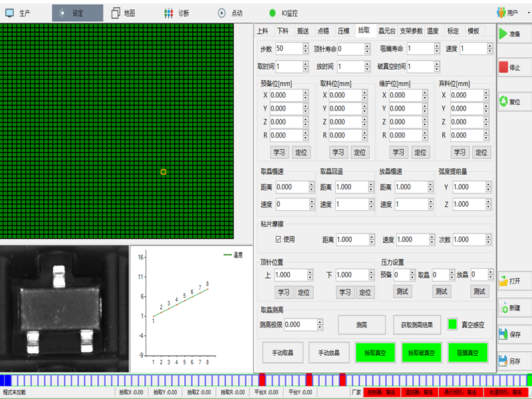532x399 pixels.
Task: Switch to the 点锡 tab
Action: [323, 31]
